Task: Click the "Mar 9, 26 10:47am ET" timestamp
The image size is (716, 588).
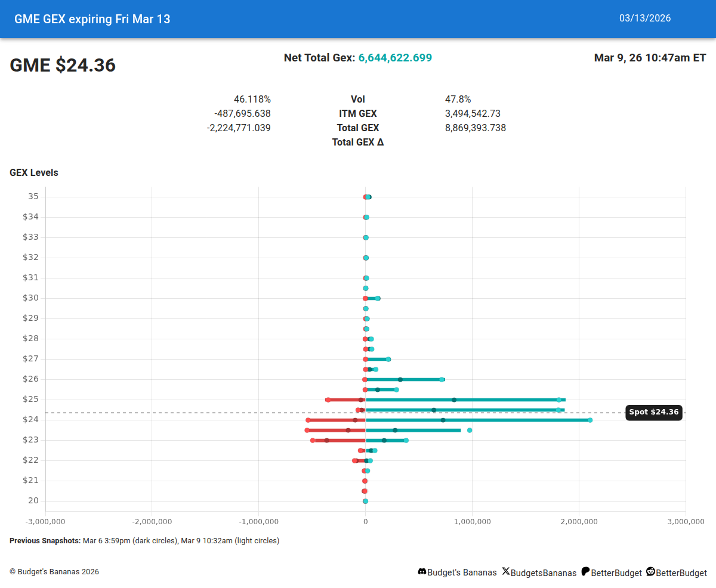Action: click(650, 58)
